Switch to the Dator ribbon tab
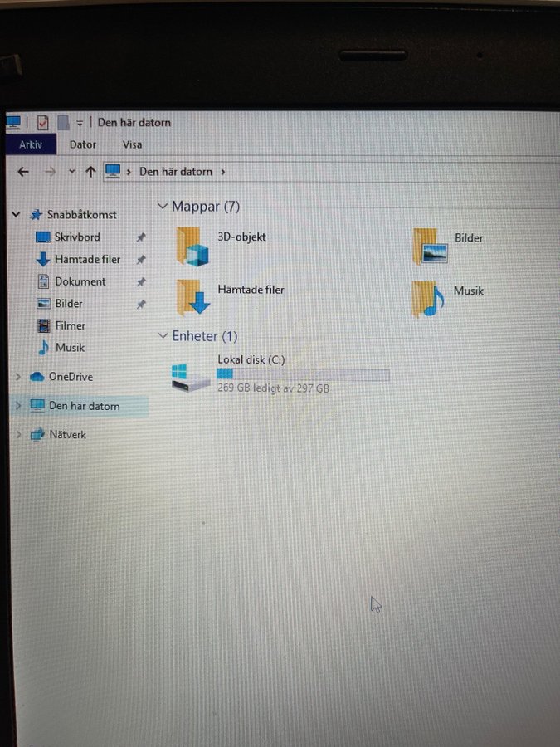560x747 pixels. pos(83,144)
